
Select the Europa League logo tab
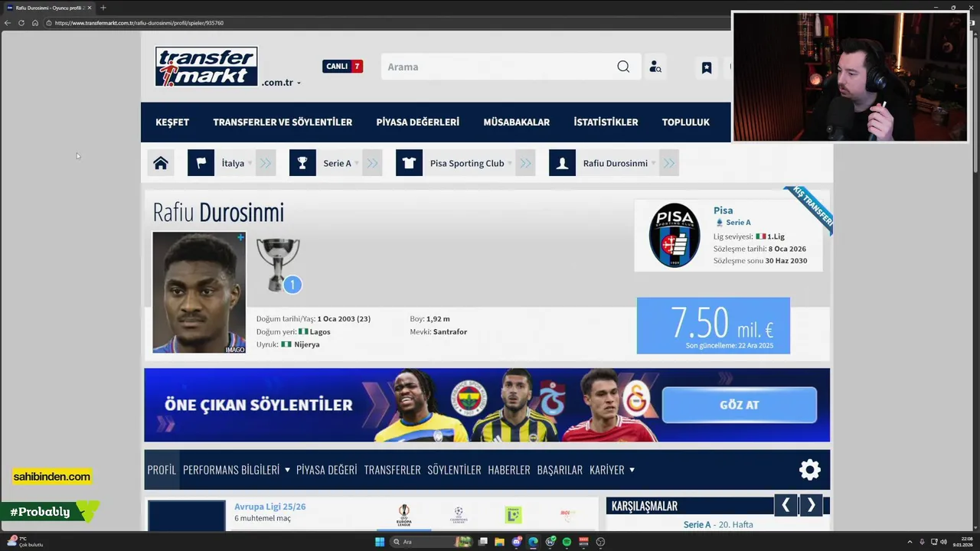click(x=403, y=515)
